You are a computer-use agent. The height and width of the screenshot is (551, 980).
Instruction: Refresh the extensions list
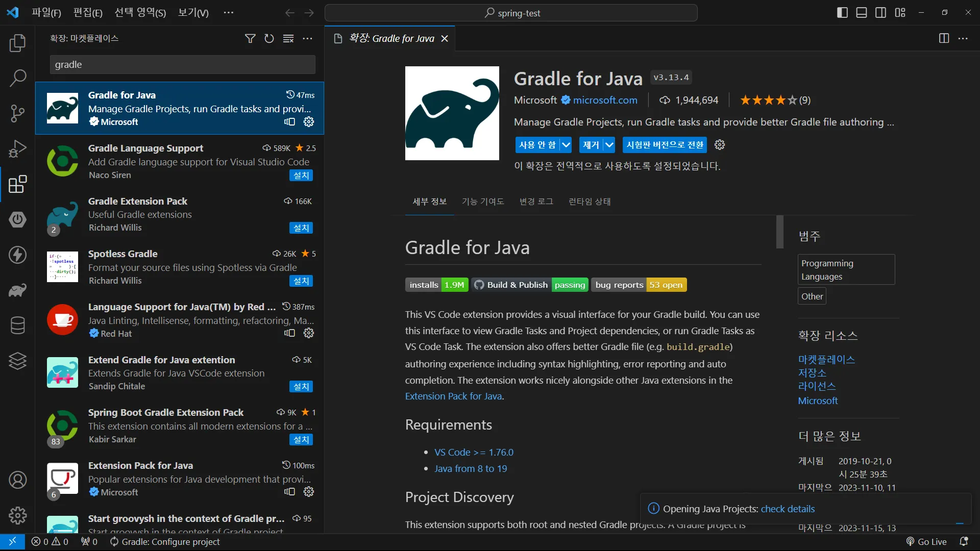pos(269,38)
